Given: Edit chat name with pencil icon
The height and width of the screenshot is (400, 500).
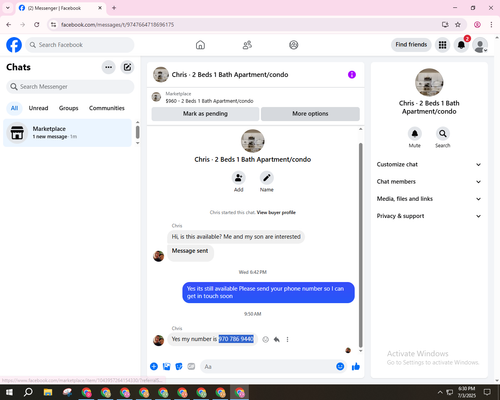Looking at the screenshot, I should coord(267,178).
